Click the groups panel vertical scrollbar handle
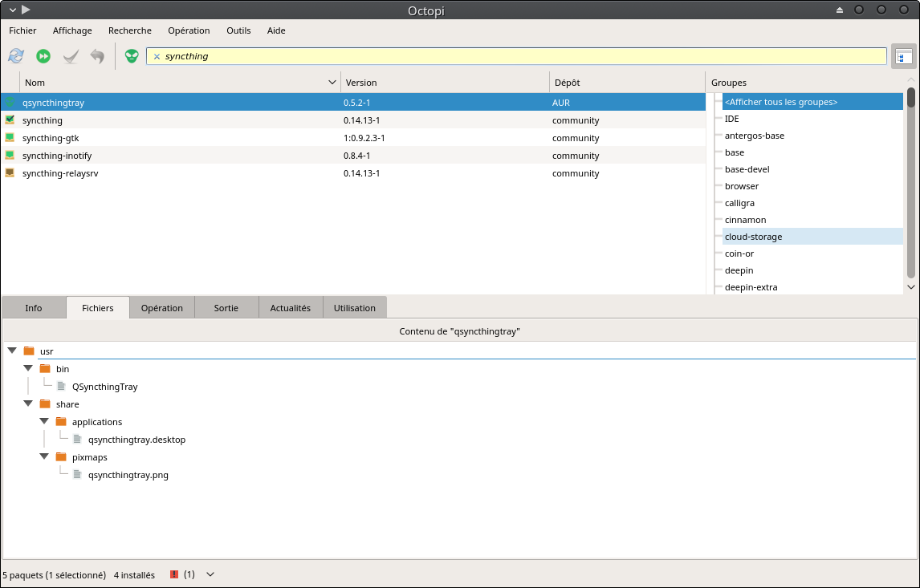This screenshot has height=588, width=920. [911, 97]
